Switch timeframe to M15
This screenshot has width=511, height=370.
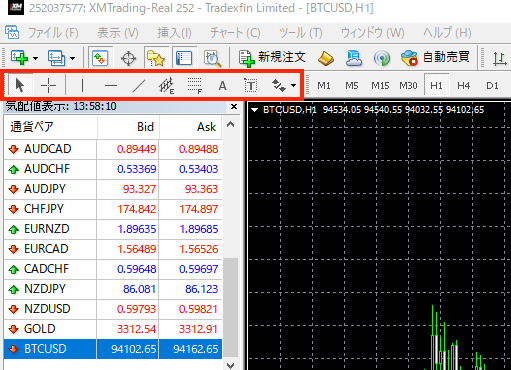[380, 86]
